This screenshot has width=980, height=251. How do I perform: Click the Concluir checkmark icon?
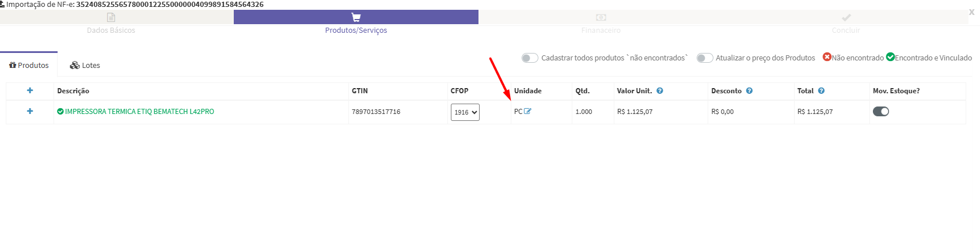coord(846,17)
